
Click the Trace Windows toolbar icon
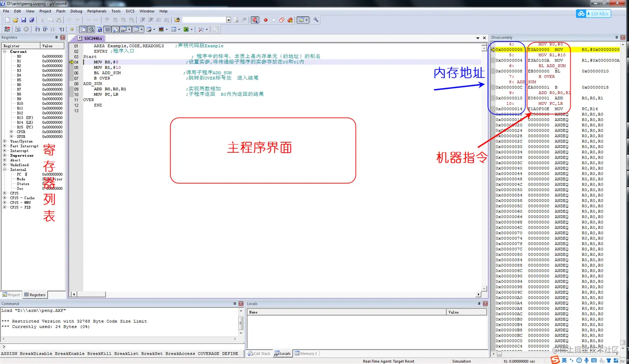point(173,30)
